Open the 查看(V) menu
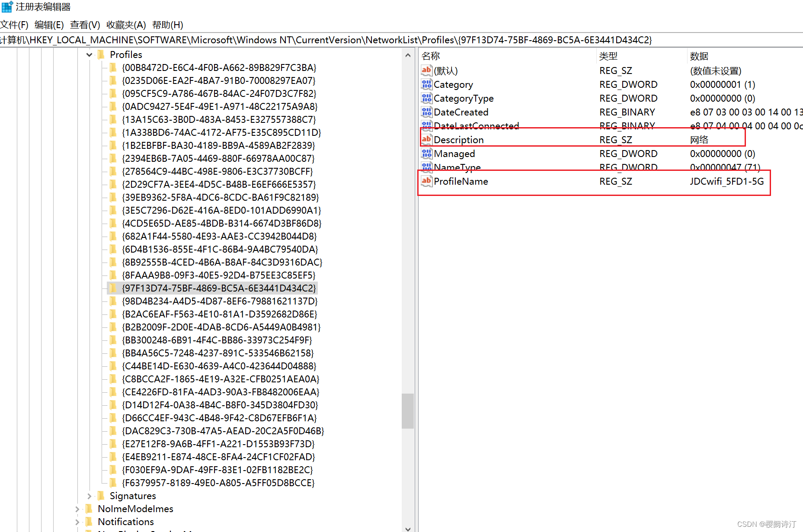The image size is (803, 532). tap(85, 25)
